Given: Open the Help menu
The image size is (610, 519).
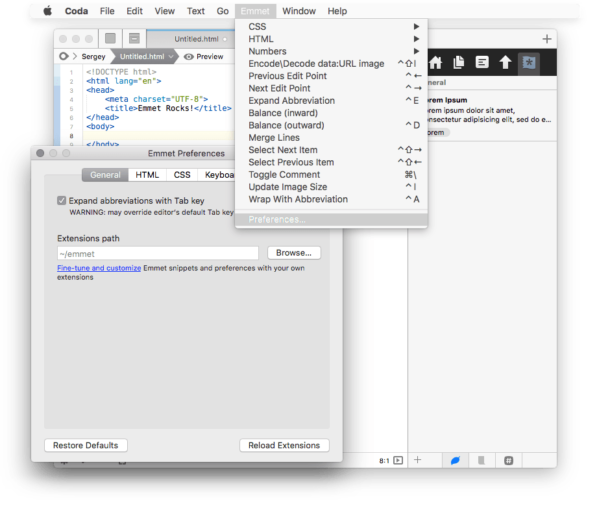Looking at the screenshot, I should point(337,11).
